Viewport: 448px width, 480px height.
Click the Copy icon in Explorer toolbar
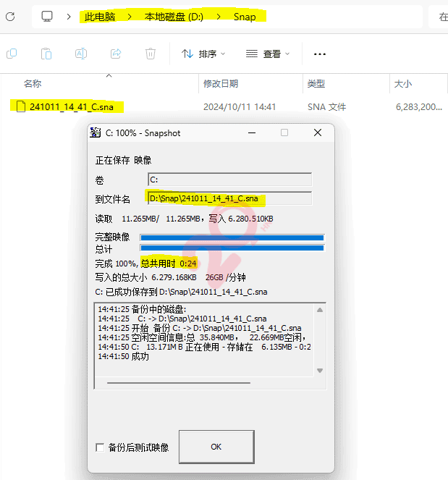12,54
